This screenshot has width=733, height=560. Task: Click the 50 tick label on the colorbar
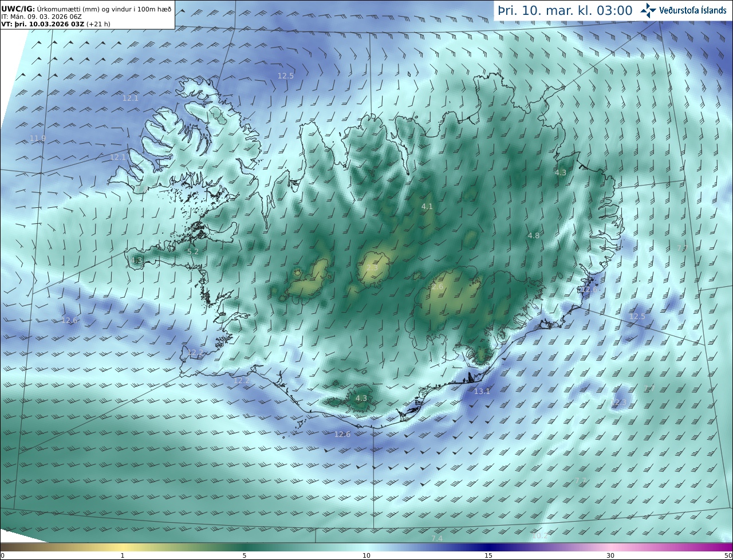coord(728,555)
